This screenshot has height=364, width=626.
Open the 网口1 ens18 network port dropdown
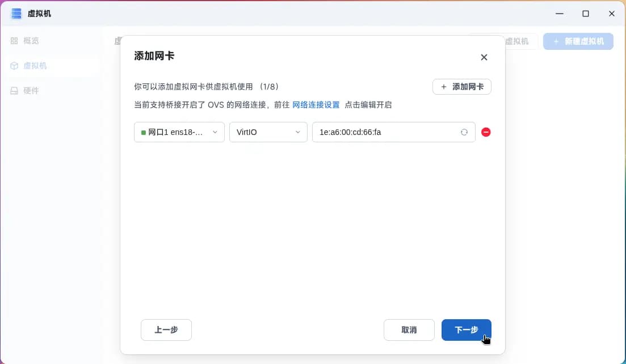179,132
